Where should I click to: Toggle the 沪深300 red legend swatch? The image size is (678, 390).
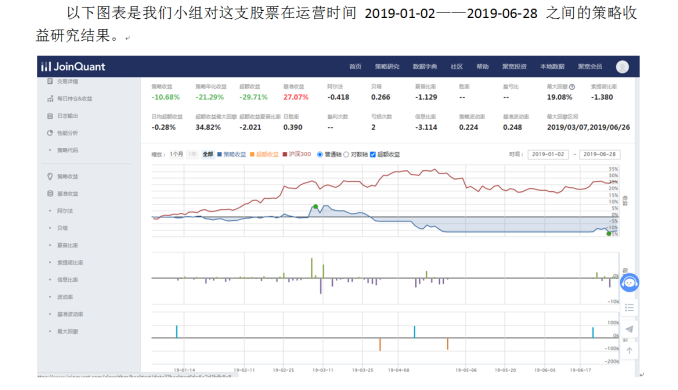point(285,154)
